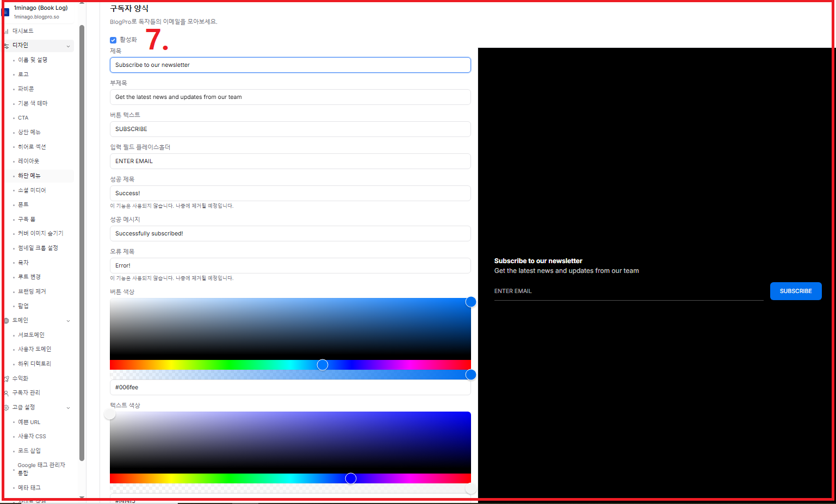Click the text color hue slider handle
The image size is (836, 504).
(351, 478)
